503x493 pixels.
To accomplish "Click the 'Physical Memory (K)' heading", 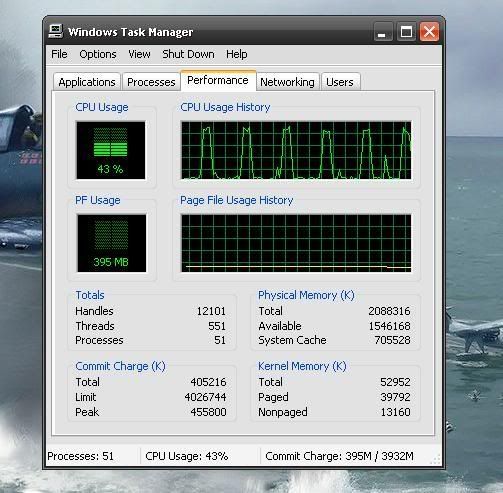I will [306, 295].
